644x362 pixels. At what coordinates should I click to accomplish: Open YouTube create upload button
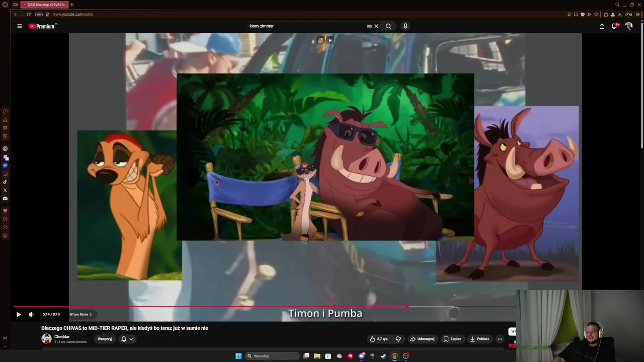602,26
